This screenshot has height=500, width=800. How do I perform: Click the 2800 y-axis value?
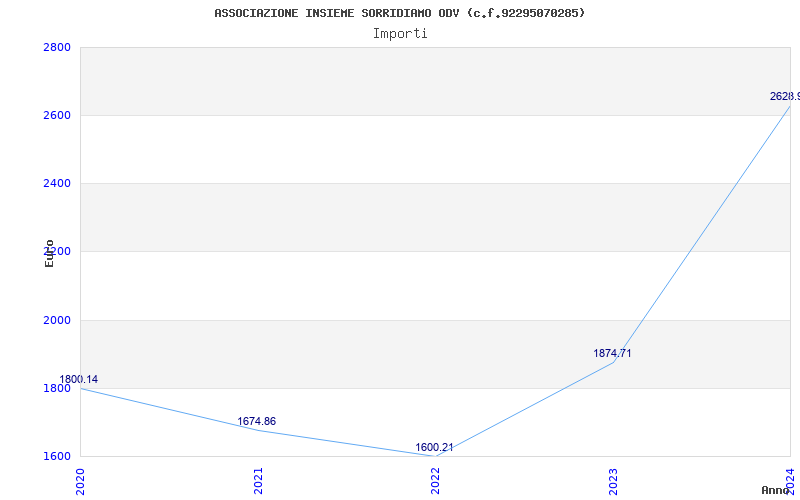pyautogui.click(x=57, y=47)
